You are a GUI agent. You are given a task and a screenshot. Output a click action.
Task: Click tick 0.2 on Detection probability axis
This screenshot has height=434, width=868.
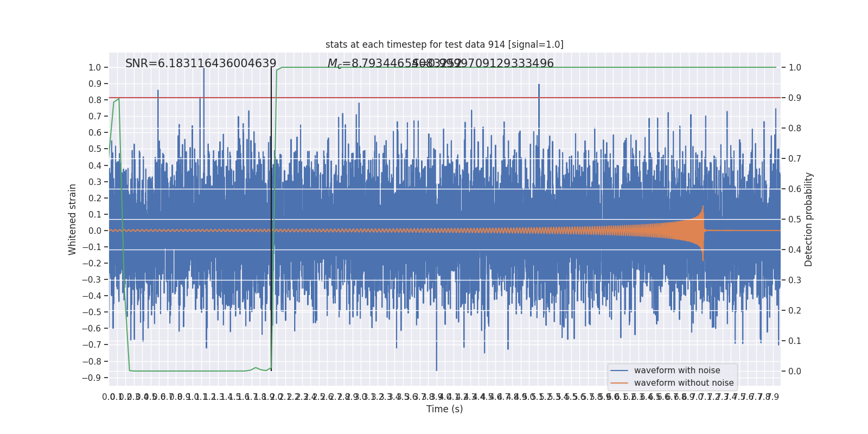pos(795,311)
